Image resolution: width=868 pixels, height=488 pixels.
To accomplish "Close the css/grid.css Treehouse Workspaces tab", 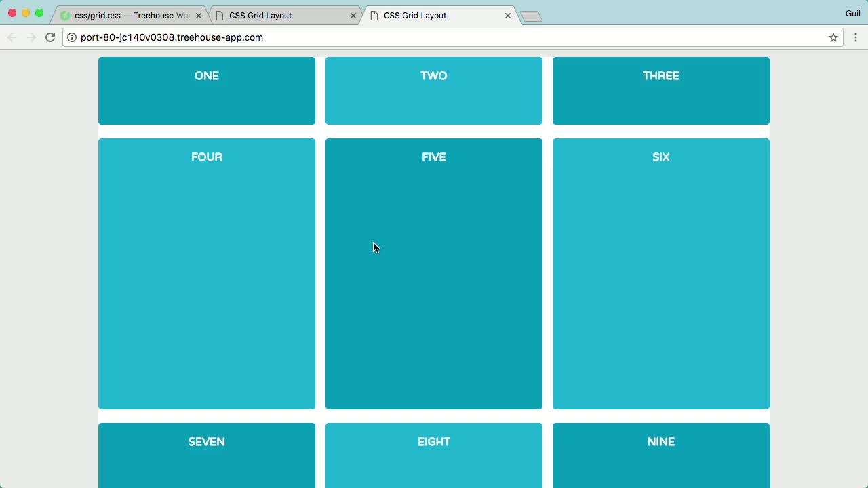I will tap(199, 16).
